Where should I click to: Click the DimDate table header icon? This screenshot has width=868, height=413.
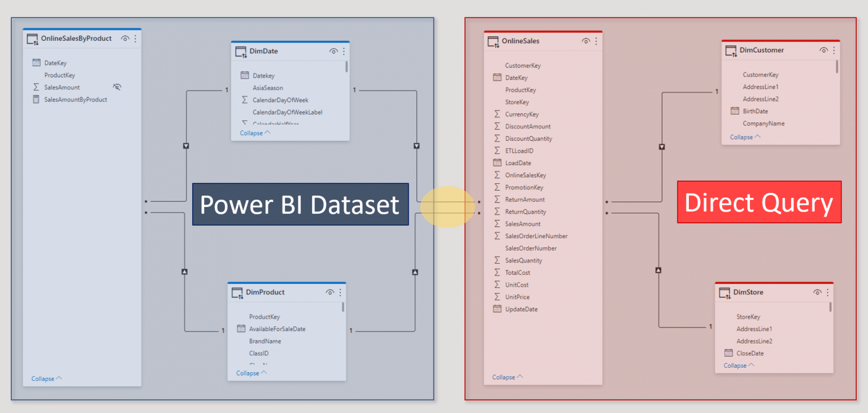pos(241,51)
